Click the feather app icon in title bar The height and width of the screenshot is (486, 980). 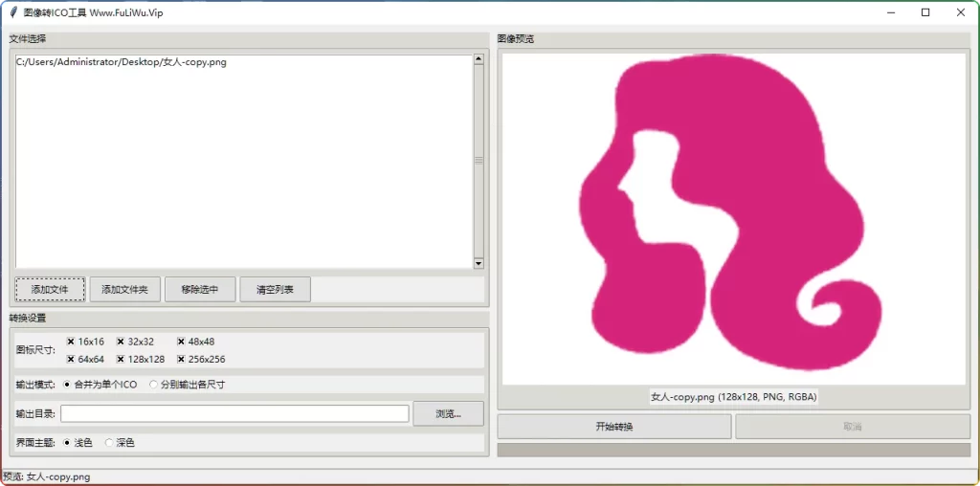[x=13, y=12]
